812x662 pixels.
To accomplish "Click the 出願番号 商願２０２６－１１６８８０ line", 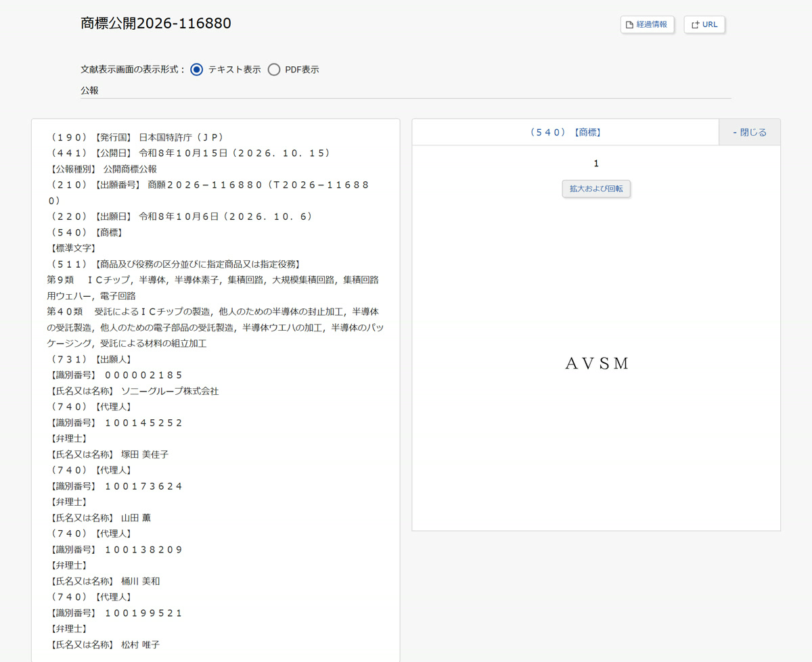I will pyautogui.click(x=208, y=193).
